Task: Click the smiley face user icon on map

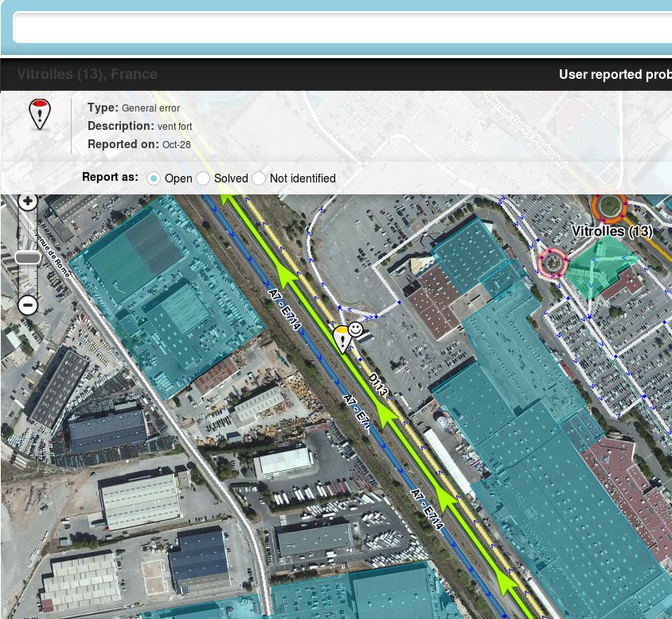Action: pos(356,329)
